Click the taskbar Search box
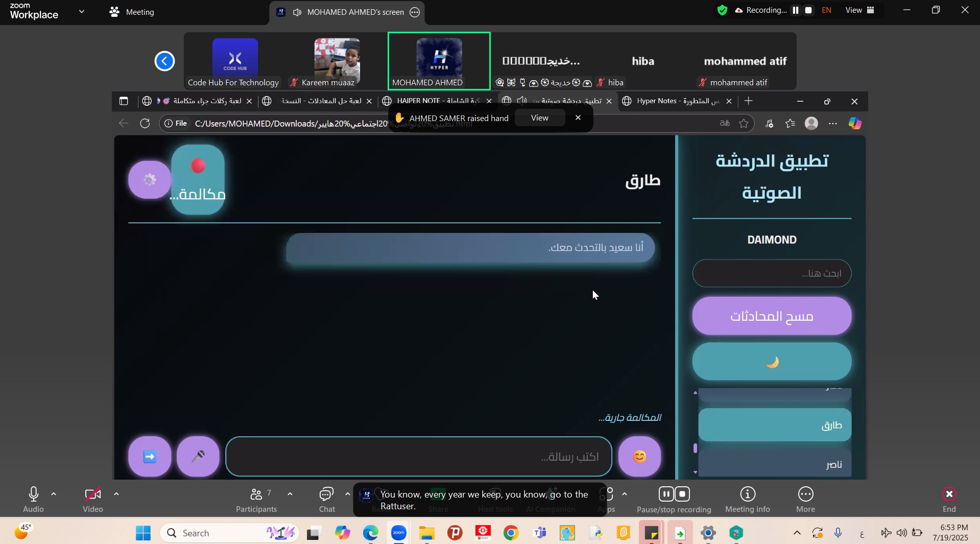 (230, 533)
